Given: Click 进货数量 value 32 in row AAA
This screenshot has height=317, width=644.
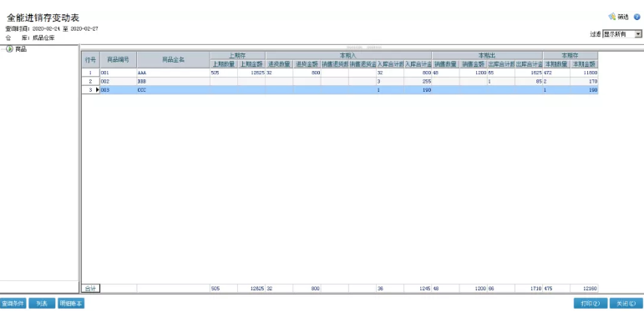Looking at the screenshot, I should [x=279, y=73].
